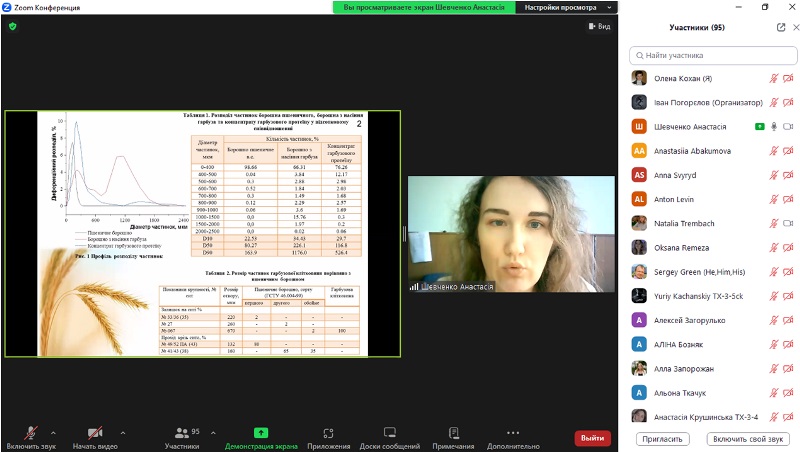Click video-off icon for Олена Кохан
800x452 pixels.
tap(788, 78)
